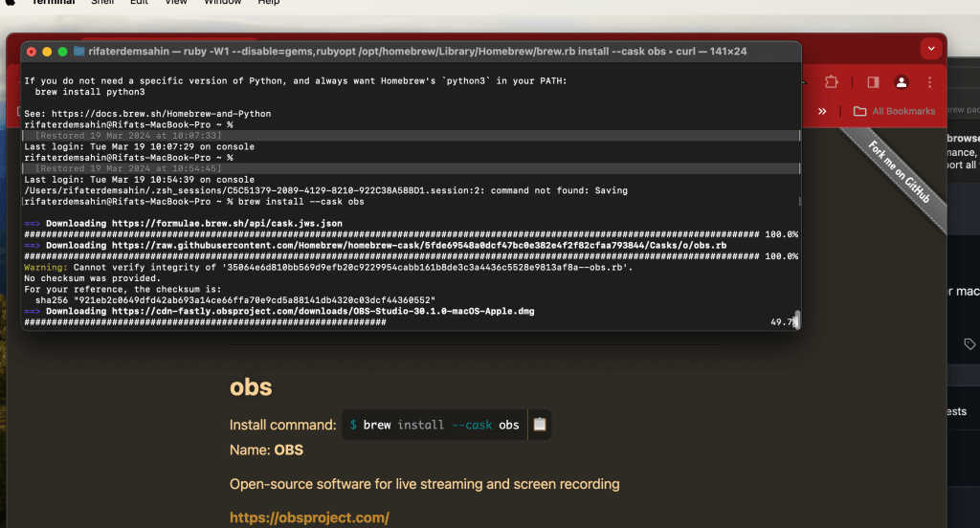The image size is (980, 528).
Task: Open the Terminal app menu
Action: (54, 3)
